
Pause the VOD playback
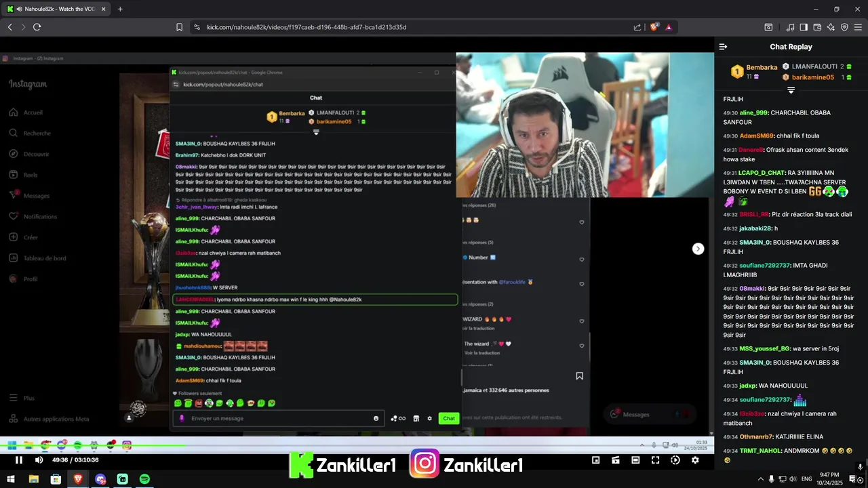(19, 460)
